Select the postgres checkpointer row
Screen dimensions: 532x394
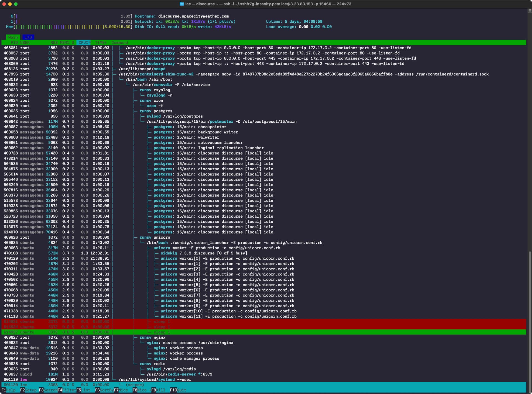264,127
